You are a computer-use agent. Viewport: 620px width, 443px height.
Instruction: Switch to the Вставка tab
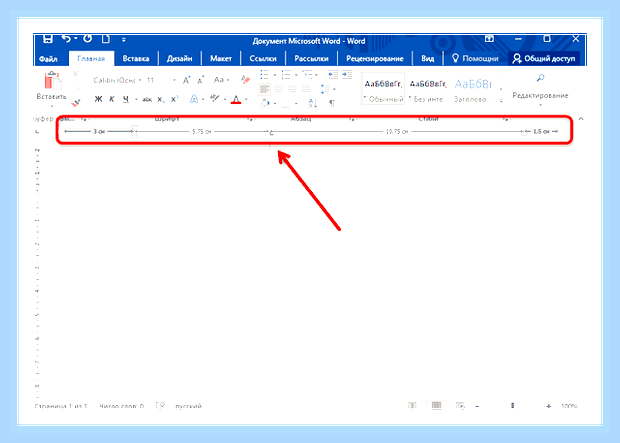(136, 59)
